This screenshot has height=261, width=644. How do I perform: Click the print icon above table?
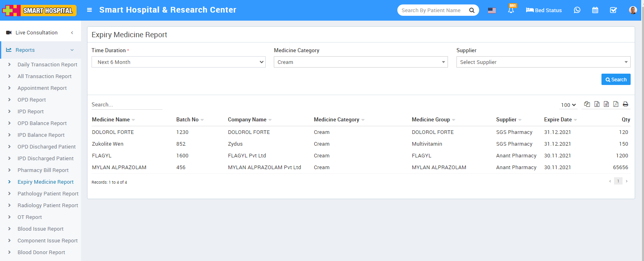click(625, 104)
